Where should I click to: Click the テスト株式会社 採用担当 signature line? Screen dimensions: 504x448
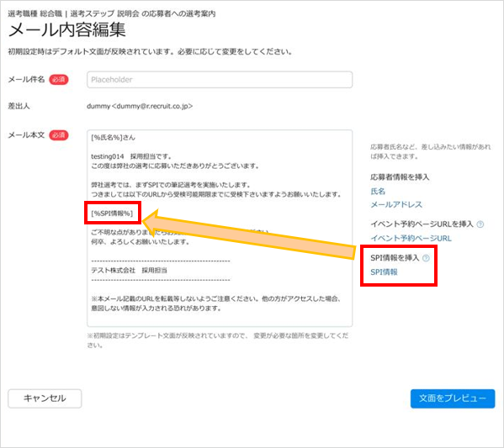130,271
